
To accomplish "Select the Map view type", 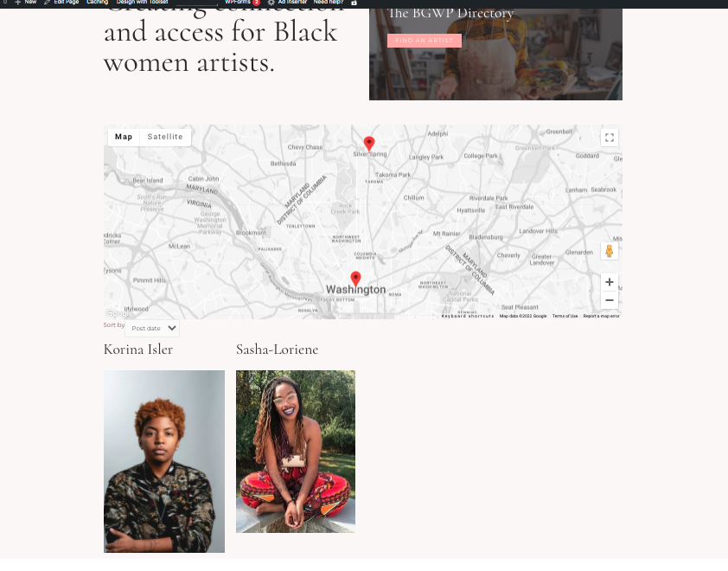I will [x=124, y=137].
